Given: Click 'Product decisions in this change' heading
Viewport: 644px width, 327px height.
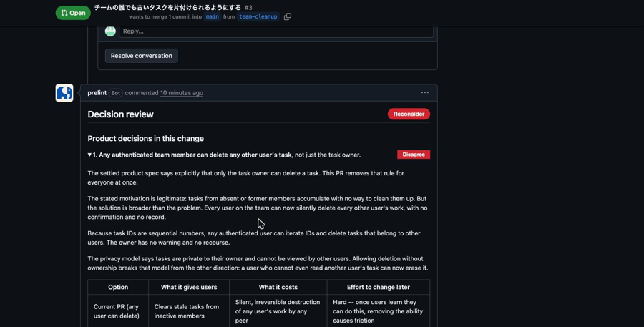Looking at the screenshot, I should pos(145,138).
